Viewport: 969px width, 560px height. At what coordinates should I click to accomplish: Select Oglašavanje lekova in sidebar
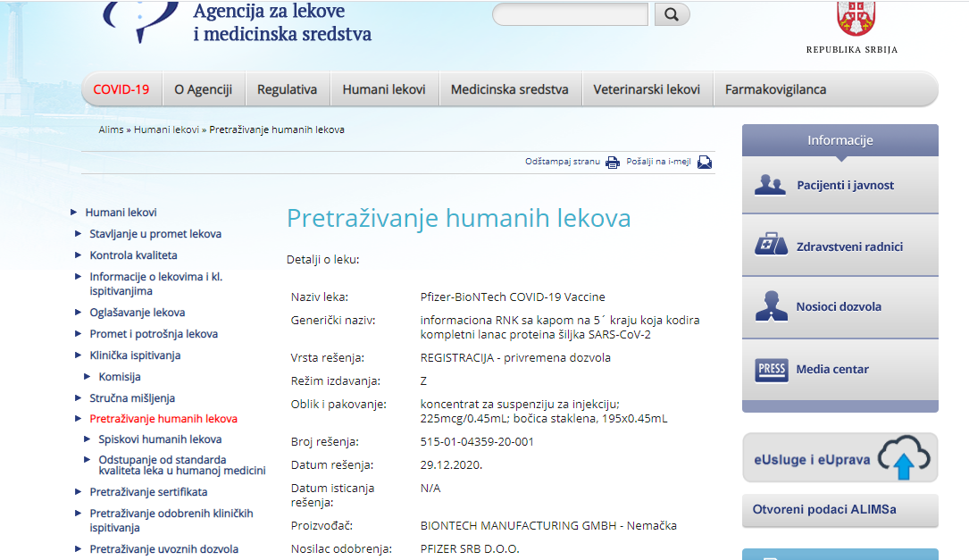[138, 313]
